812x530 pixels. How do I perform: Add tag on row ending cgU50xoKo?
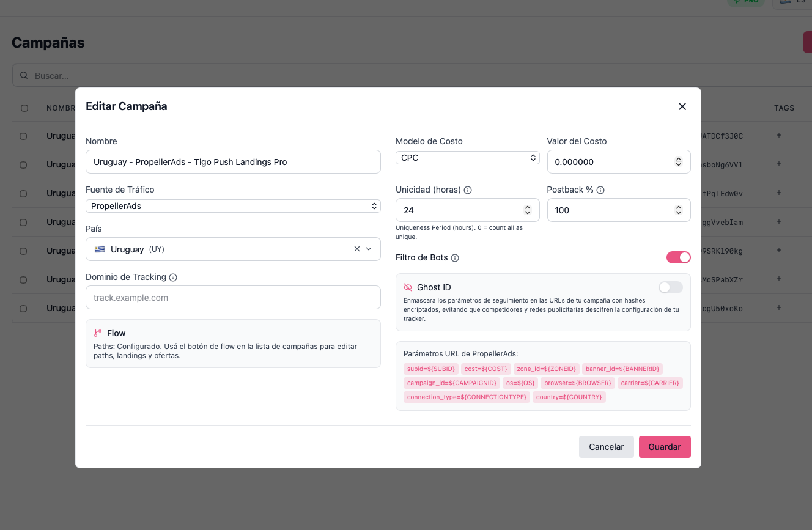click(x=779, y=307)
